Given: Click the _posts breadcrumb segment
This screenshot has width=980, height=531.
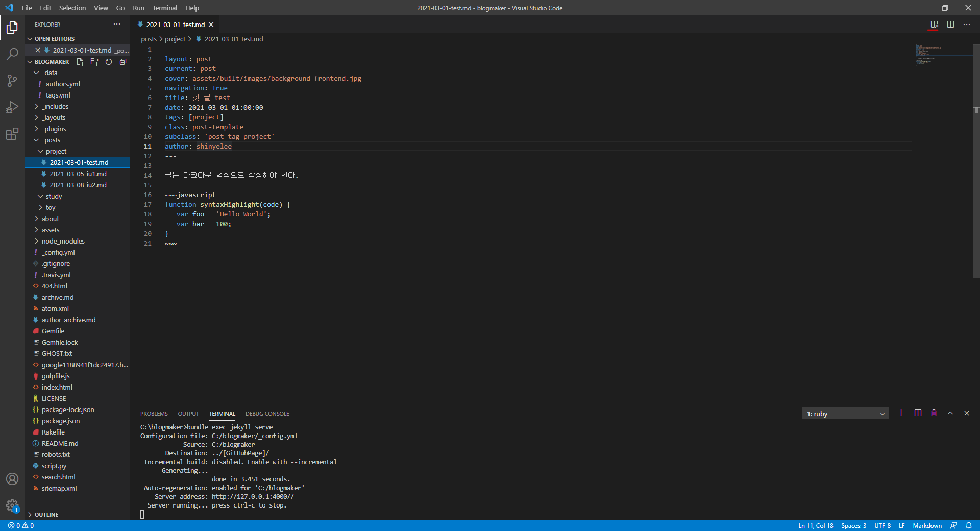Looking at the screenshot, I should click(148, 39).
